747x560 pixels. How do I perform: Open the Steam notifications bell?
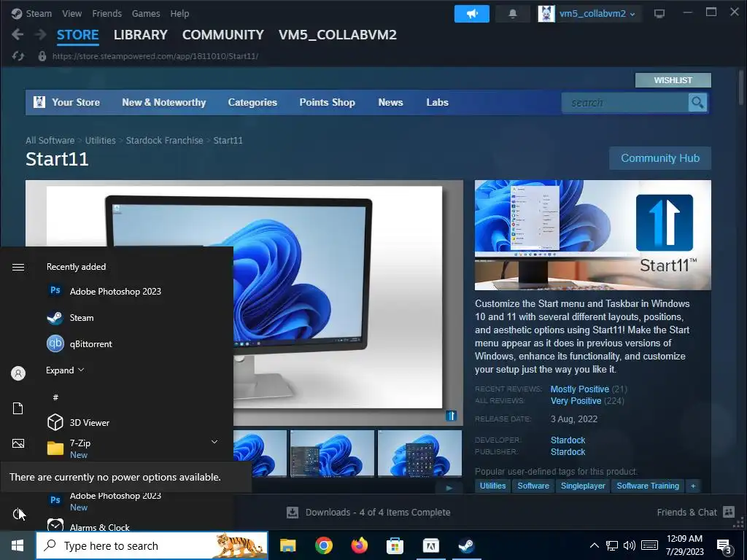(513, 14)
